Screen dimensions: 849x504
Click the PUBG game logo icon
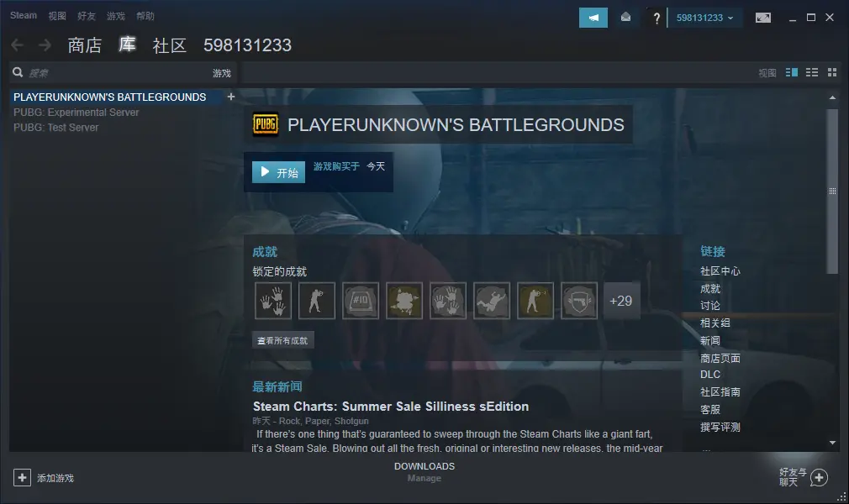point(265,125)
